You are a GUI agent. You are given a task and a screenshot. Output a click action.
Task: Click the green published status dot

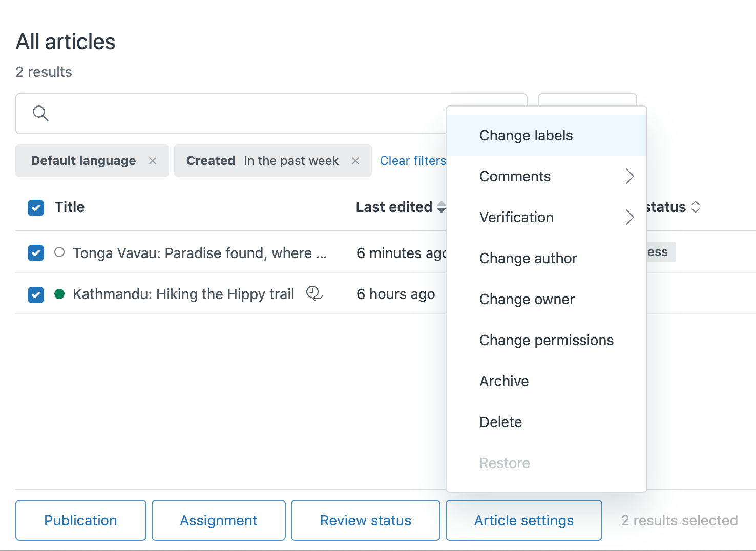59,294
